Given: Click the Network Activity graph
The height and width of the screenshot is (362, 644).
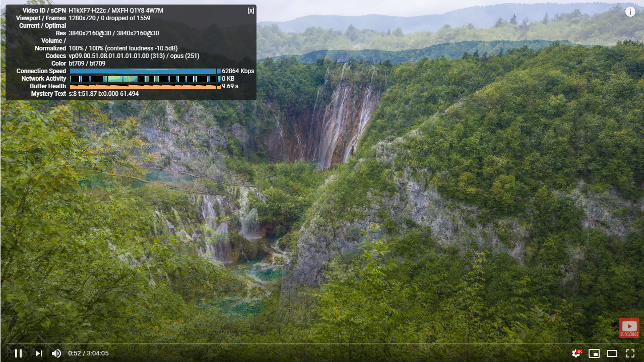Looking at the screenshot, I should tap(145, 79).
